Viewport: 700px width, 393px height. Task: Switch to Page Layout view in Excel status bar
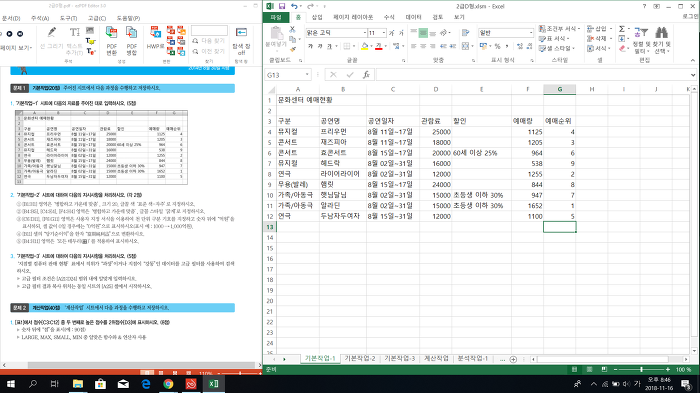click(x=589, y=369)
